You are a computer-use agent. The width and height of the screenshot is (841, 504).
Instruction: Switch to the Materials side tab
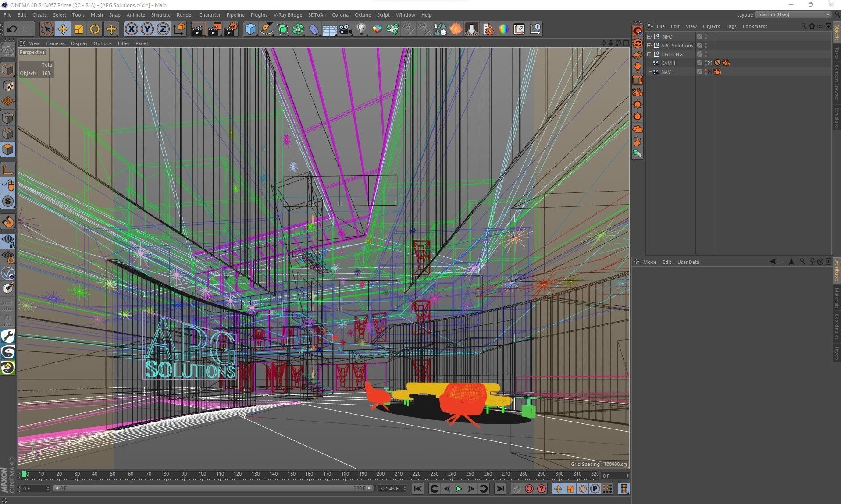click(x=837, y=298)
